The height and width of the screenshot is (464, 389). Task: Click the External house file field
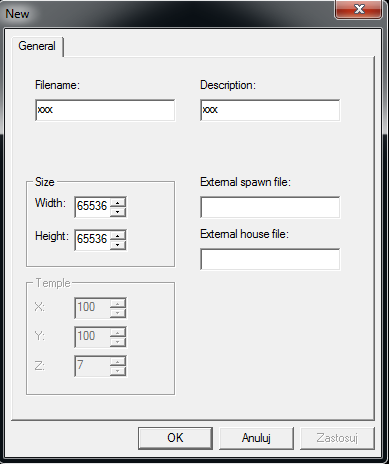pos(270,259)
